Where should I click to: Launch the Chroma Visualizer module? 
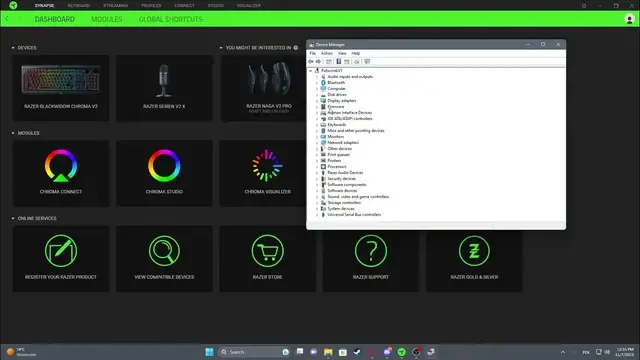click(264, 173)
